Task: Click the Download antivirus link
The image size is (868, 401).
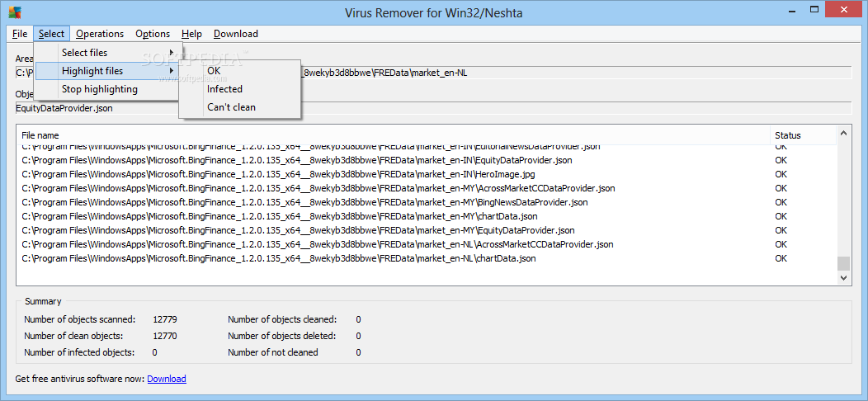Action: 167,379
